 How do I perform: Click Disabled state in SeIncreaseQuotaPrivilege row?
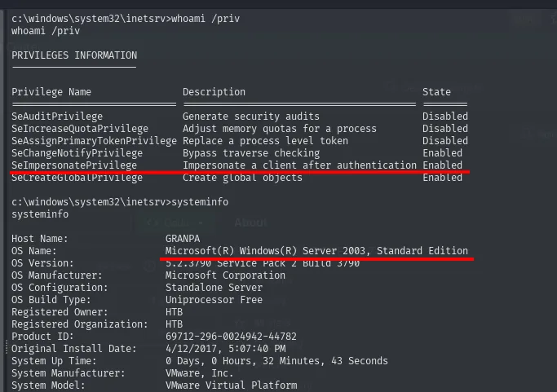coord(445,129)
